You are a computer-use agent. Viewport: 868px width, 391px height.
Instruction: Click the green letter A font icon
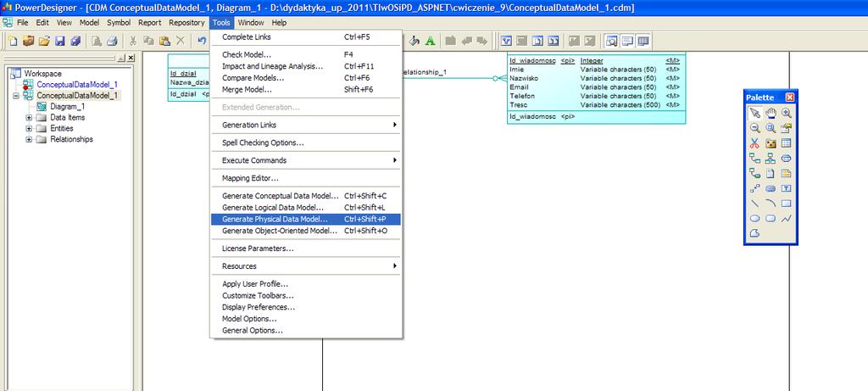click(x=430, y=41)
